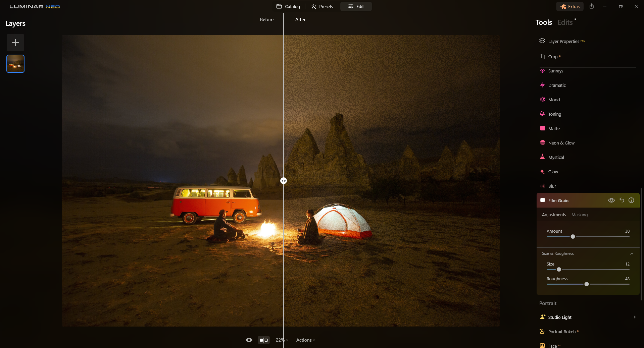Switch to the Presets tab

tap(322, 6)
